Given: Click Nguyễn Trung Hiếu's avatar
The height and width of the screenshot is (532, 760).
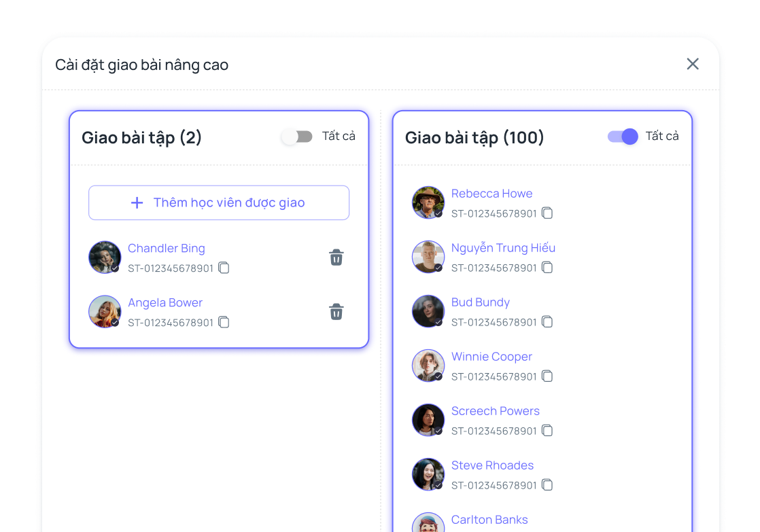Looking at the screenshot, I should pyautogui.click(x=428, y=257).
